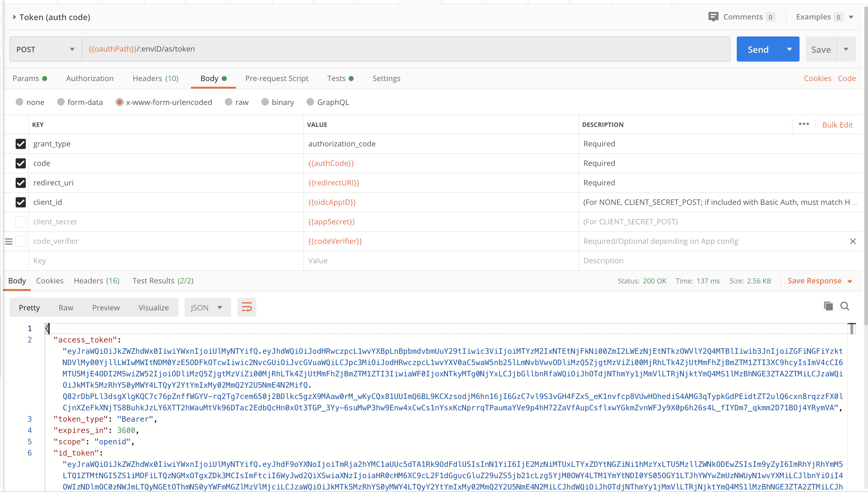868x492 pixels.
Task: Select the raw body type radio button
Action: [x=229, y=102]
